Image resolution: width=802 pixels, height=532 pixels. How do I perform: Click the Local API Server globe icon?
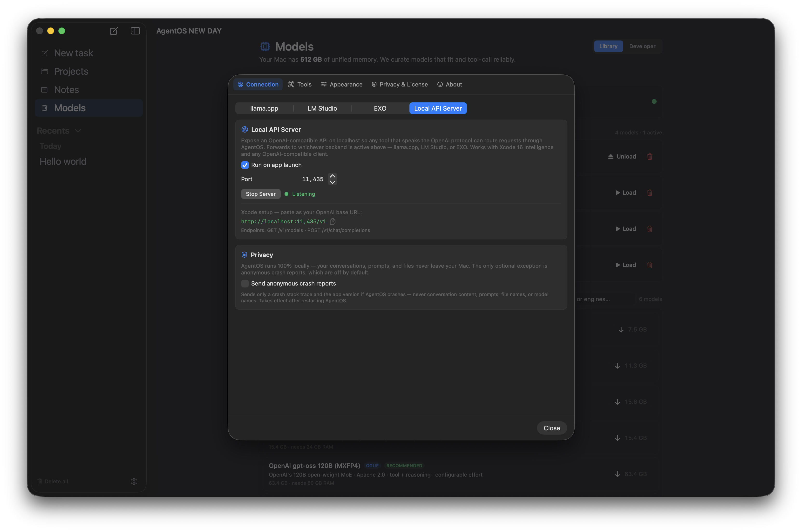(x=245, y=130)
